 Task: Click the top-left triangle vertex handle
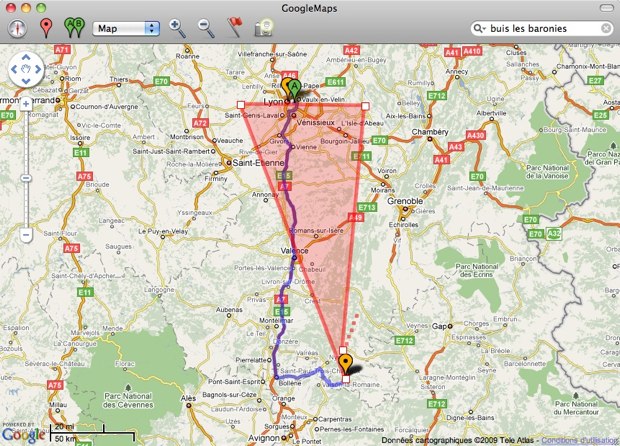241,105
